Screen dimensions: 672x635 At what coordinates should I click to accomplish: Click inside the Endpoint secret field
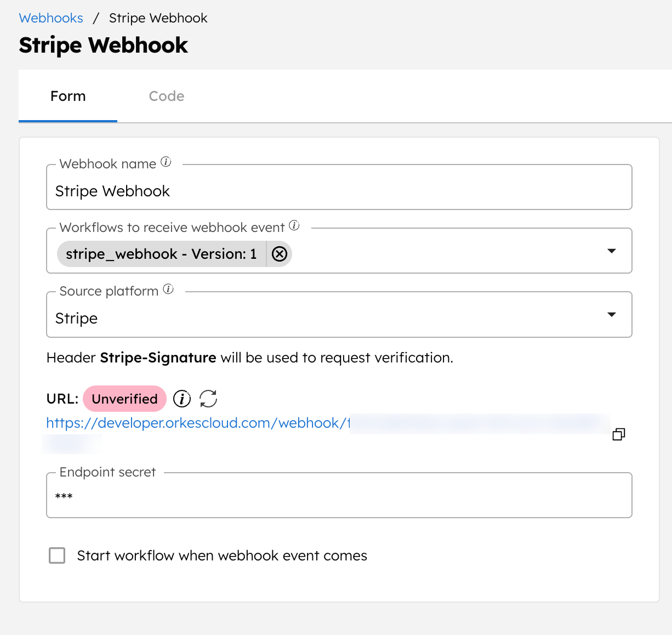click(339, 496)
